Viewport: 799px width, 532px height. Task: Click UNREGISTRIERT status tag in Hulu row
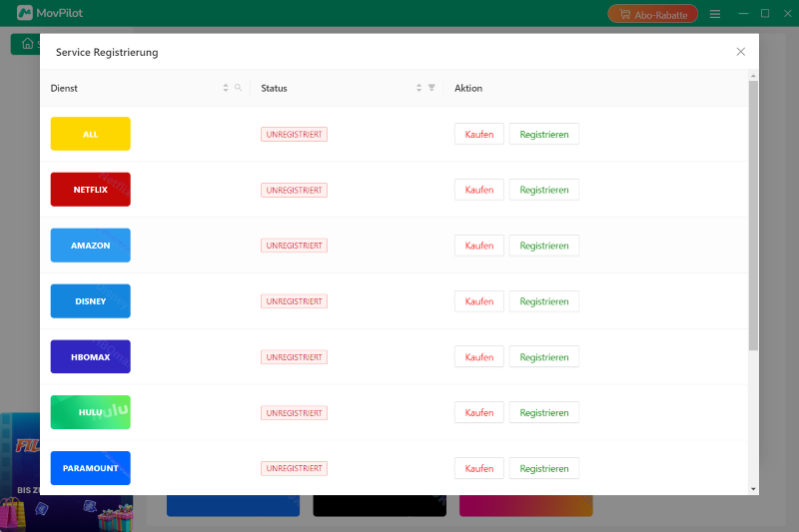pos(294,413)
